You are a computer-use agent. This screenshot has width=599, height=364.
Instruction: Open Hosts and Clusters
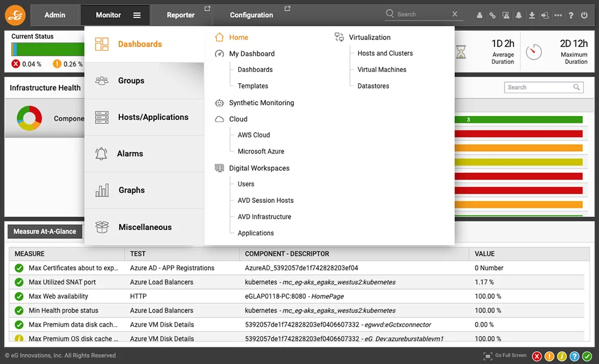click(385, 53)
